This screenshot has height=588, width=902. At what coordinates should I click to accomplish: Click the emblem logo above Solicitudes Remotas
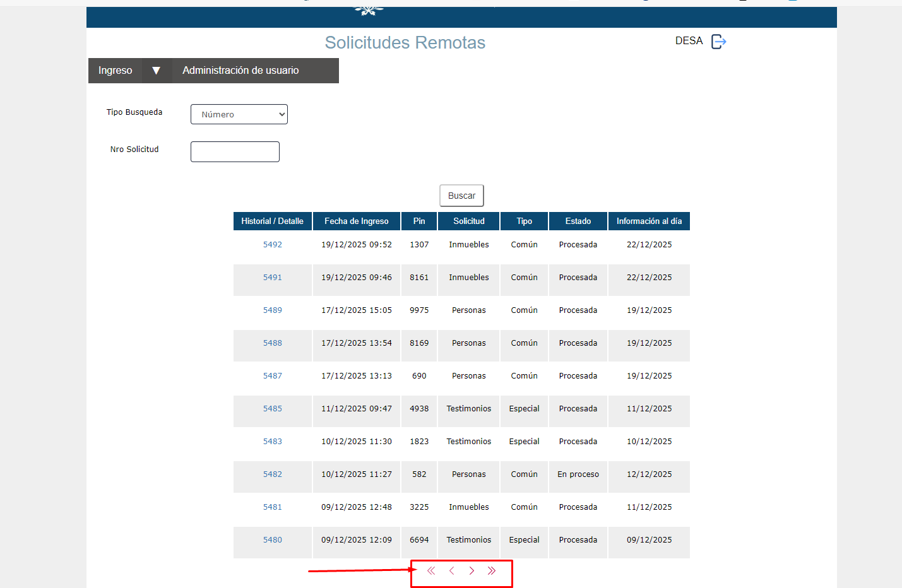369,6
